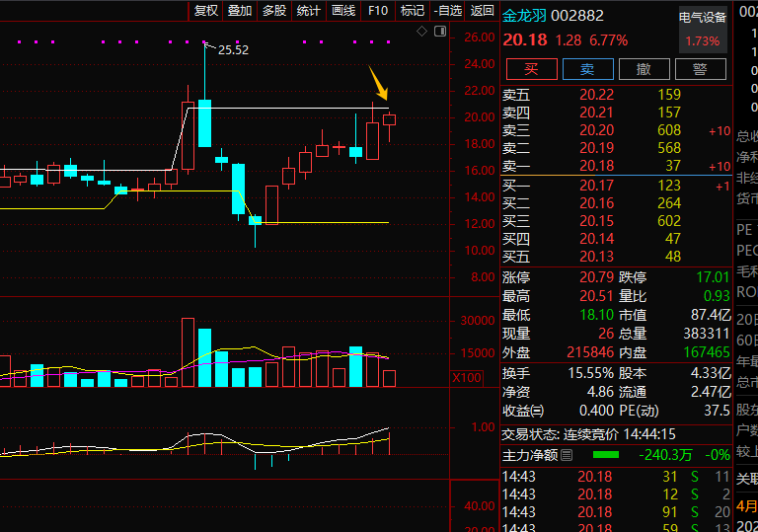The height and width of the screenshot is (532, 758).
Task: Click stock name 金龙羽
Action: pyautogui.click(x=524, y=16)
